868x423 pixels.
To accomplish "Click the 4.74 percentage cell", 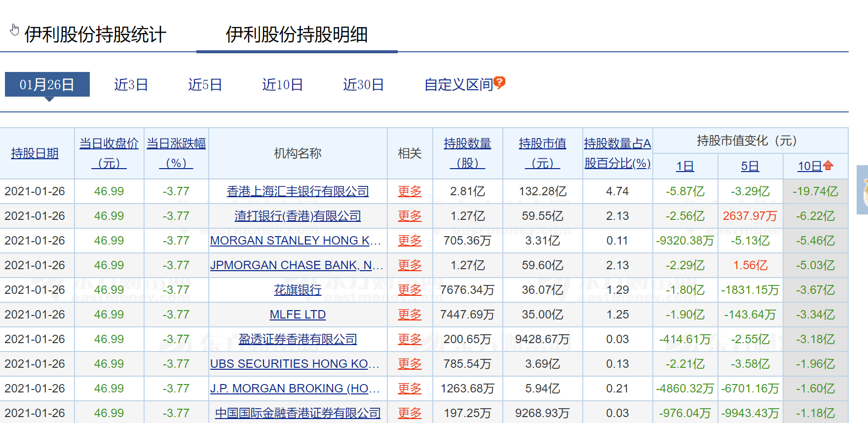I will (617, 191).
